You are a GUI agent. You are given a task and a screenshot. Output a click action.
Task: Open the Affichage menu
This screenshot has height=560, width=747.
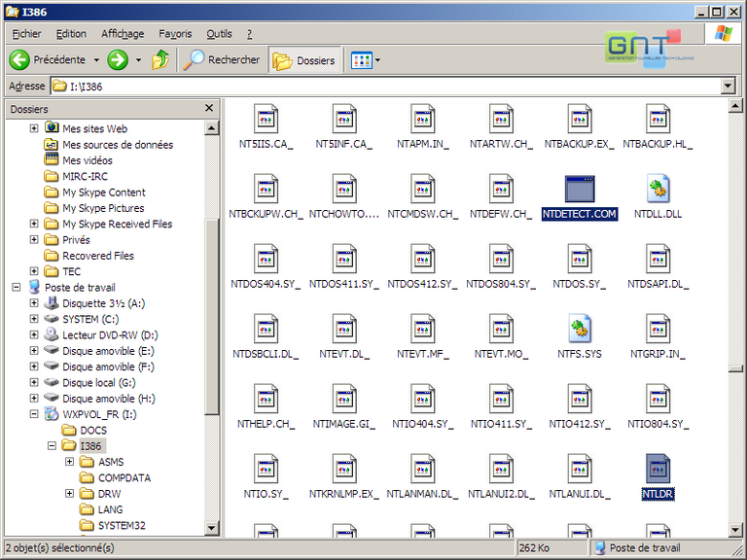click(123, 34)
